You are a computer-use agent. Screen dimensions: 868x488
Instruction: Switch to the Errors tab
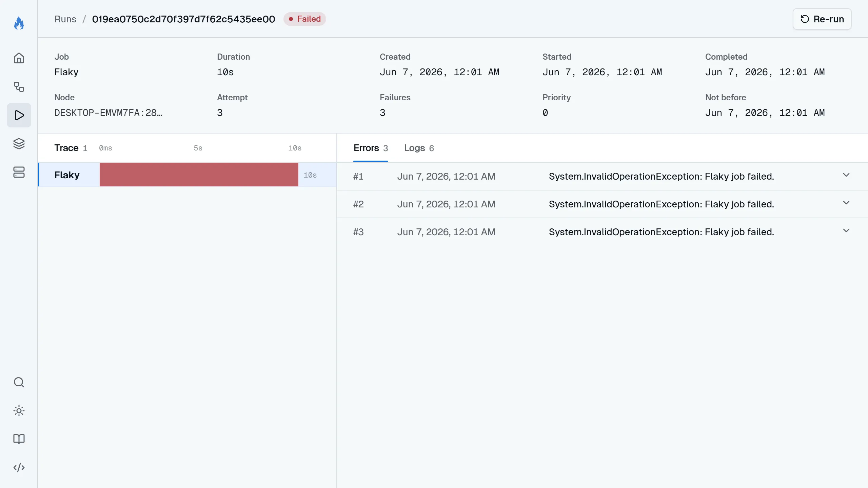point(371,148)
